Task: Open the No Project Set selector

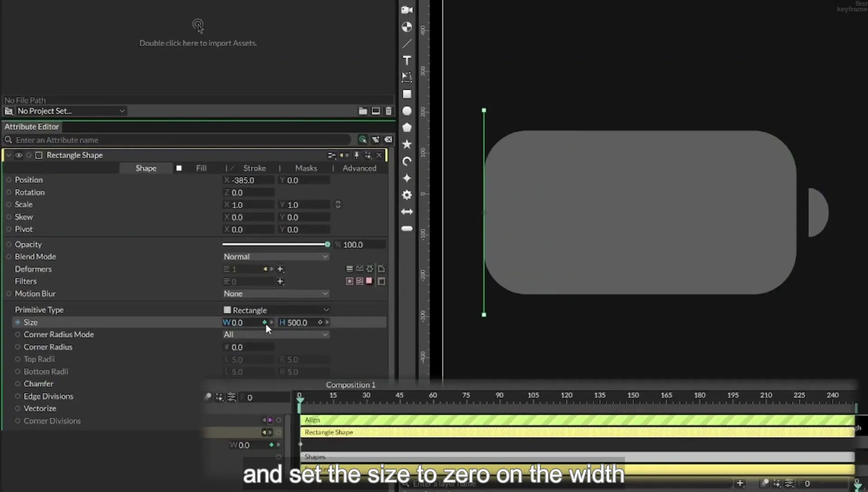Action: 66,111
